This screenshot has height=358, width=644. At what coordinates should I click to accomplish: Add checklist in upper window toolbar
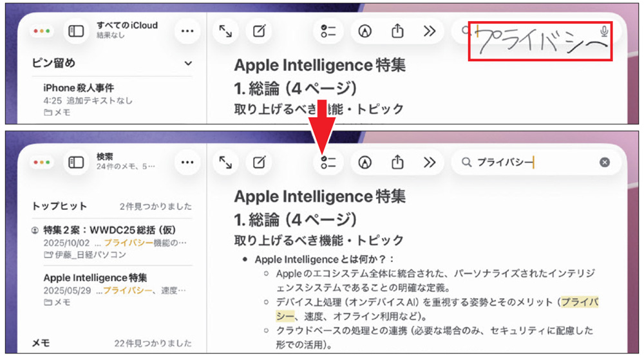(328, 31)
